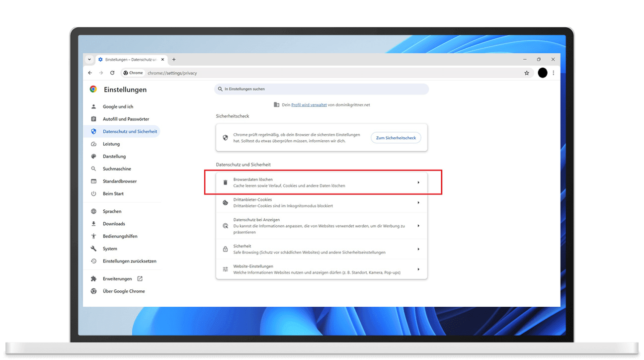Viewport: 644px width, 360px height.
Task: Click the Standardbrowser window icon
Action: 93,181
